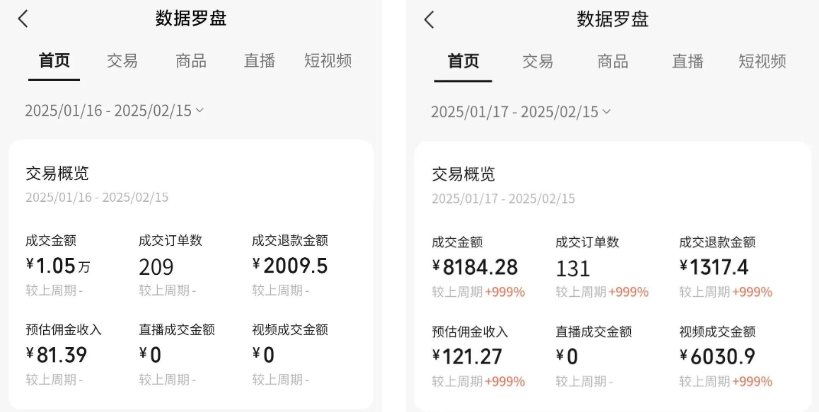Go to the 短视频 tab in the right panel
819x412 pixels.
point(762,62)
